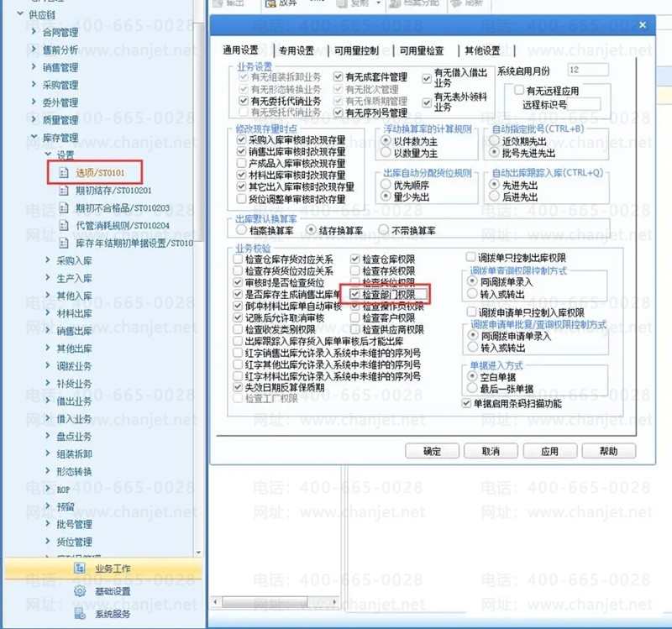Screen dimensions: 672x629
Task: Select the 销售出库 tree item
Action: [x=74, y=331]
